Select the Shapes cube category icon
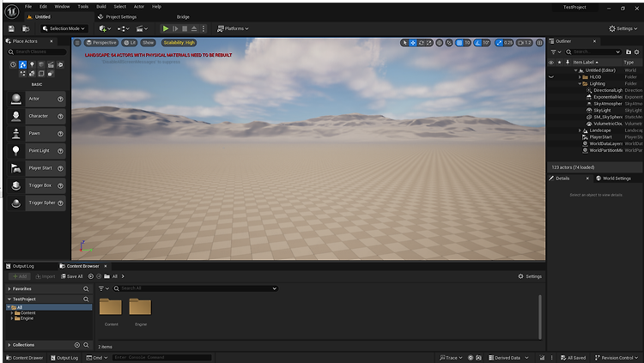Viewport: 644px width, 363px height. pos(41,64)
